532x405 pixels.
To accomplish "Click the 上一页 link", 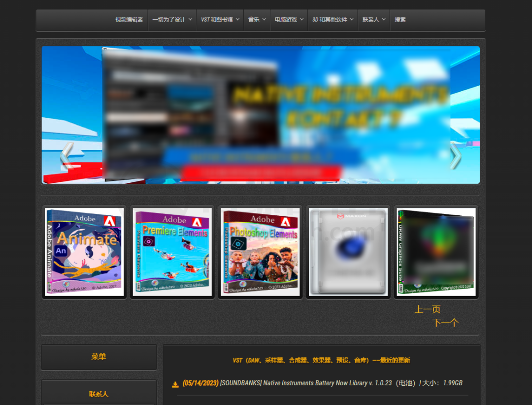I will pyautogui.click(x=428, y=309).
